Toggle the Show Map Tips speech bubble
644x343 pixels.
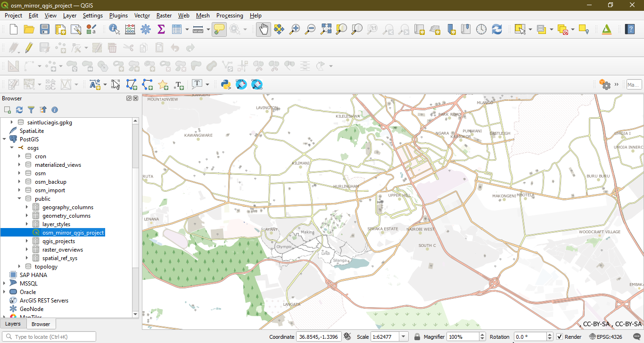(219, 29)
